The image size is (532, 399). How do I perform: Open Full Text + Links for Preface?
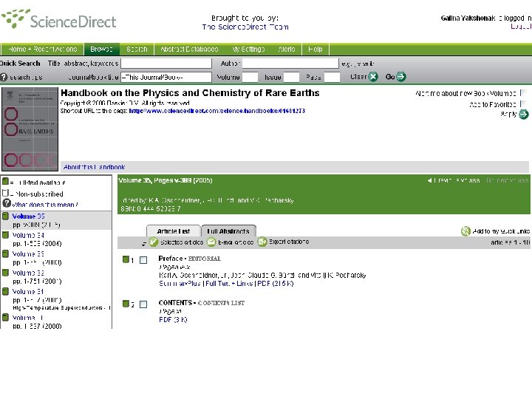click(229, 283)
